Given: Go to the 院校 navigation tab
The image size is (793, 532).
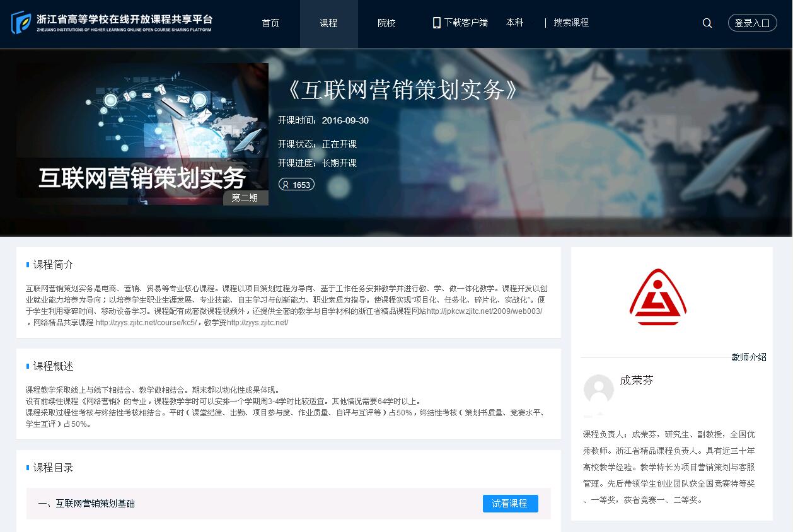Looking at the screenshot, I should (x=386, y=23).
